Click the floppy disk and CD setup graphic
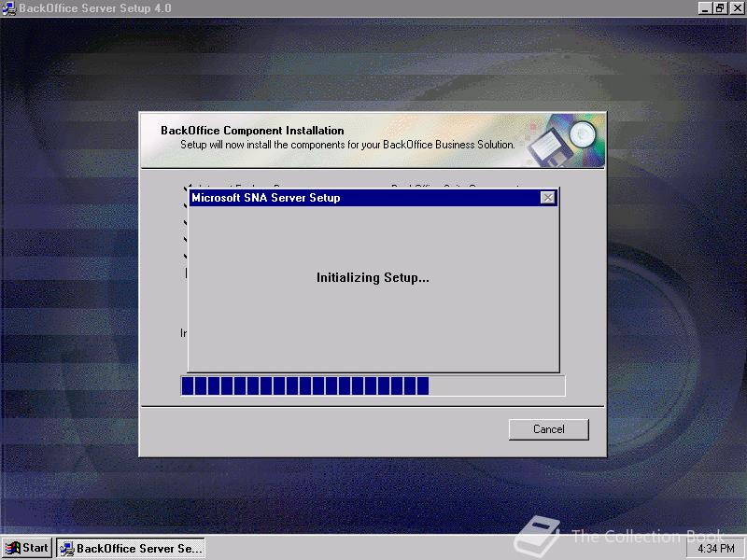The width and height of the screenshot is (747, 560). [566, 140]
